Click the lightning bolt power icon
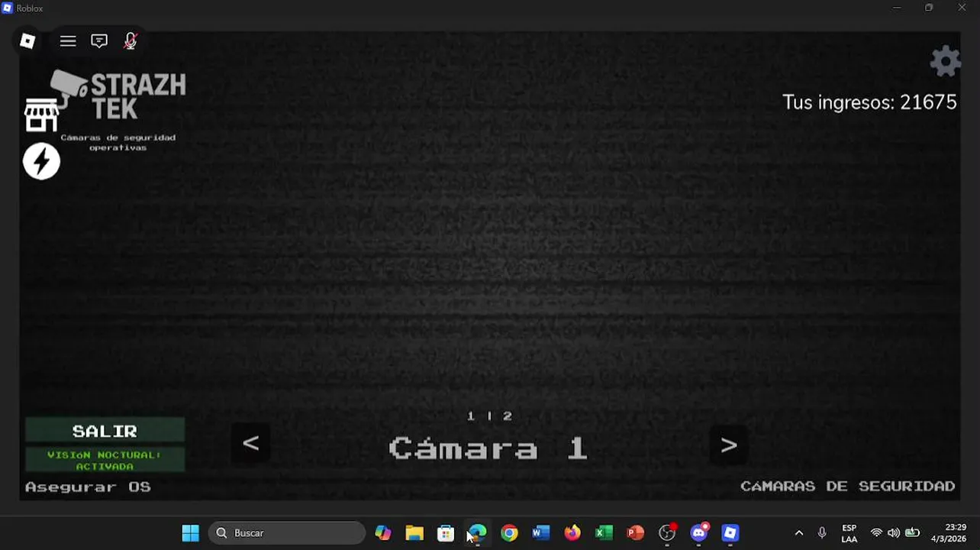The width and height of the screenshot is (980, 550). [x=41, y=162]
